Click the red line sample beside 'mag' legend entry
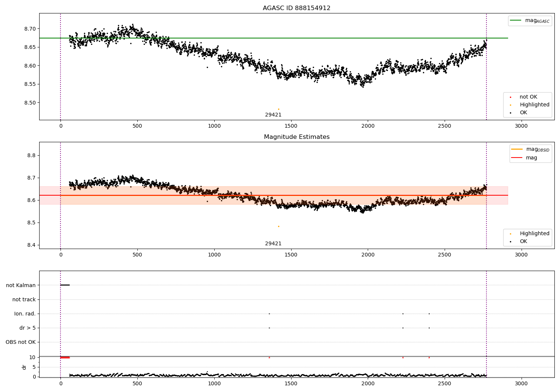 (x=517, y=158)
